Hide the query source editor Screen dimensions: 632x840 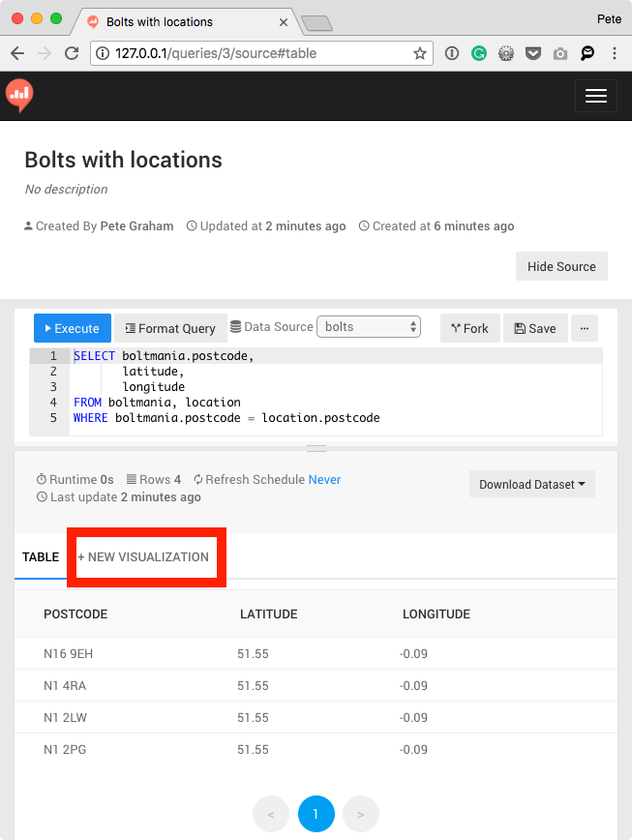pyautogui.click(x=561, y=266)
